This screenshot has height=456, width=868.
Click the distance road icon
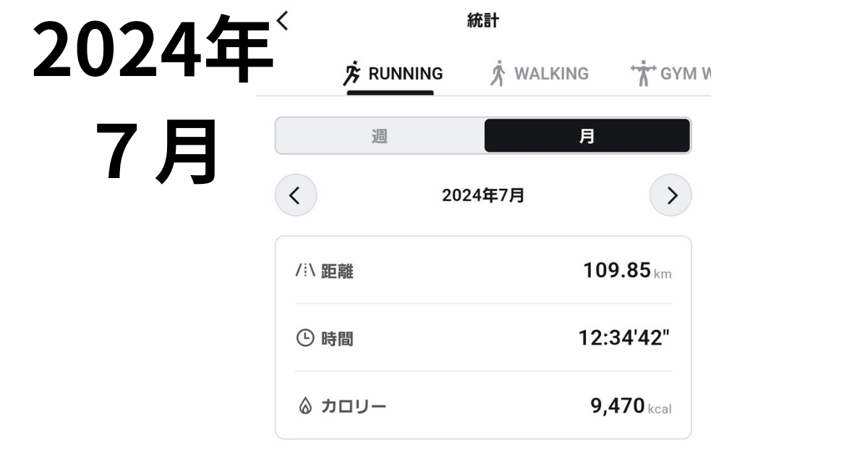point(305,271)
